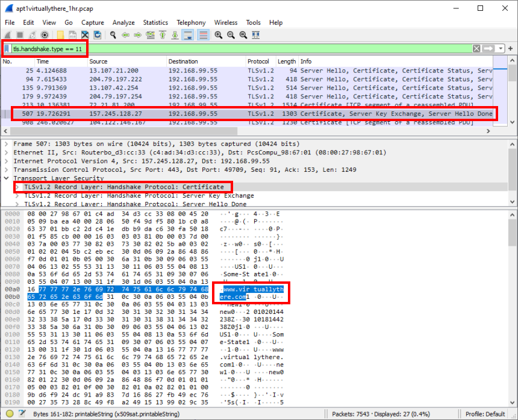Toggle auto-scroll during live capture
The image size is (518, 420).
(188, 35)
